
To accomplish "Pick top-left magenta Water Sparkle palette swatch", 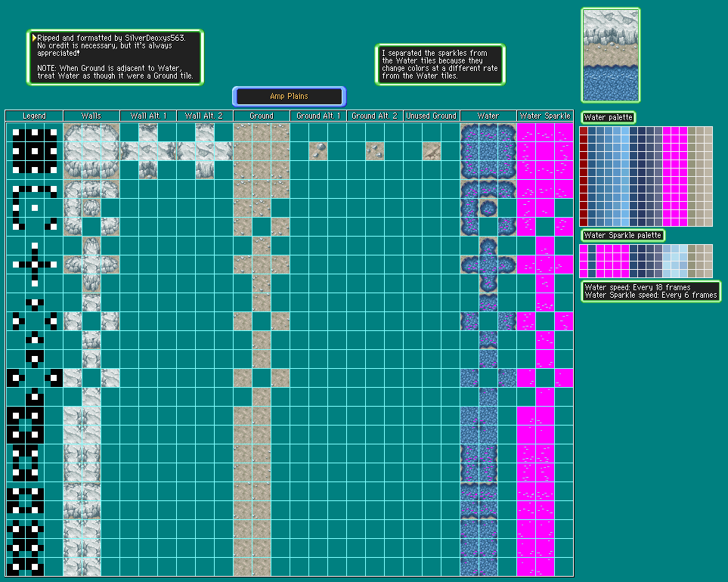I will pos(584,249).
